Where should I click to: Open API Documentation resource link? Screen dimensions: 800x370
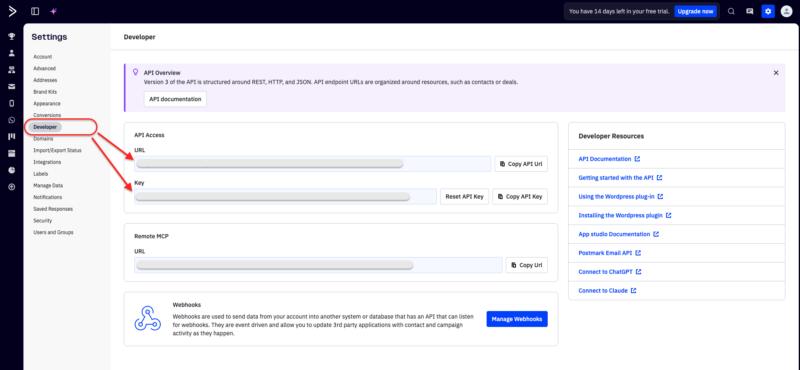click(609, 159)
